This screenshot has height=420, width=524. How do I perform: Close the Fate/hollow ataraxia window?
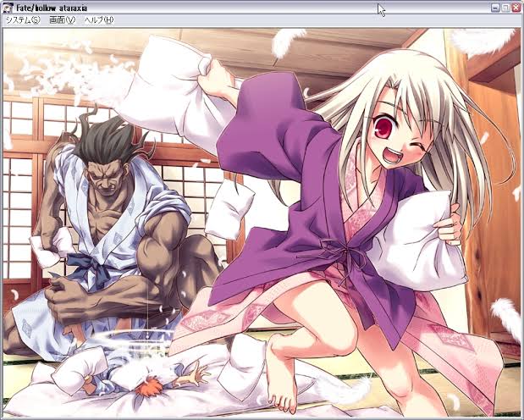click(x=516, y=7)
